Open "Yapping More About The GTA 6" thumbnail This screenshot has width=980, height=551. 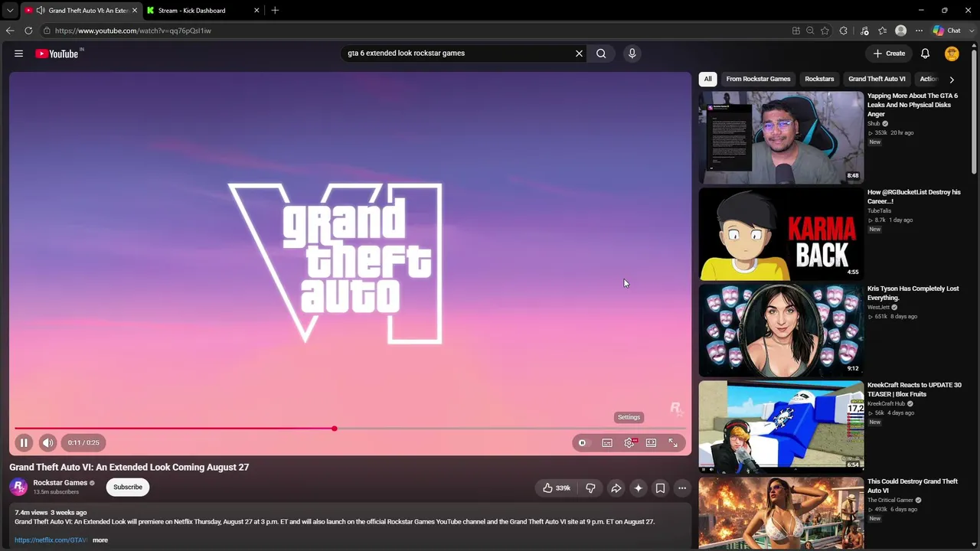[781, 138]
